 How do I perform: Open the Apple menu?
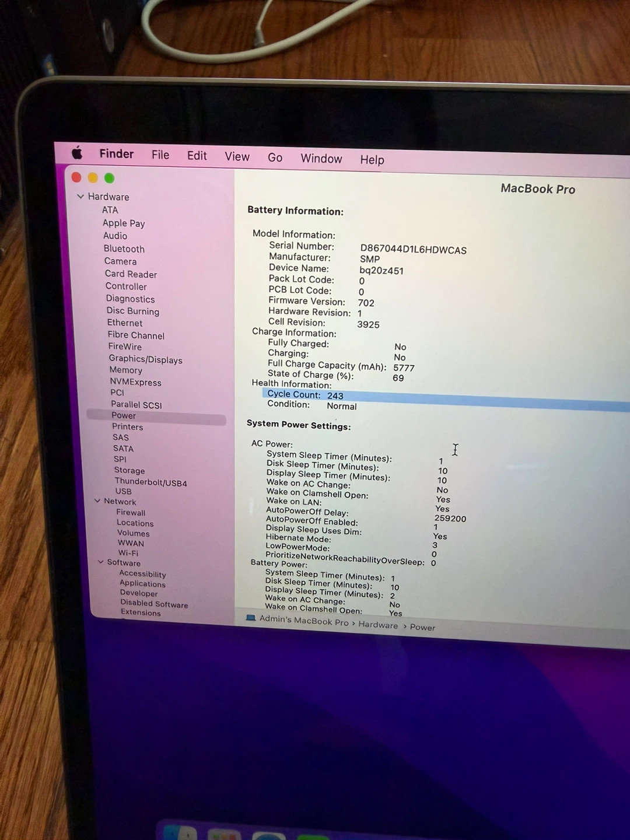[x=77, y=153]
